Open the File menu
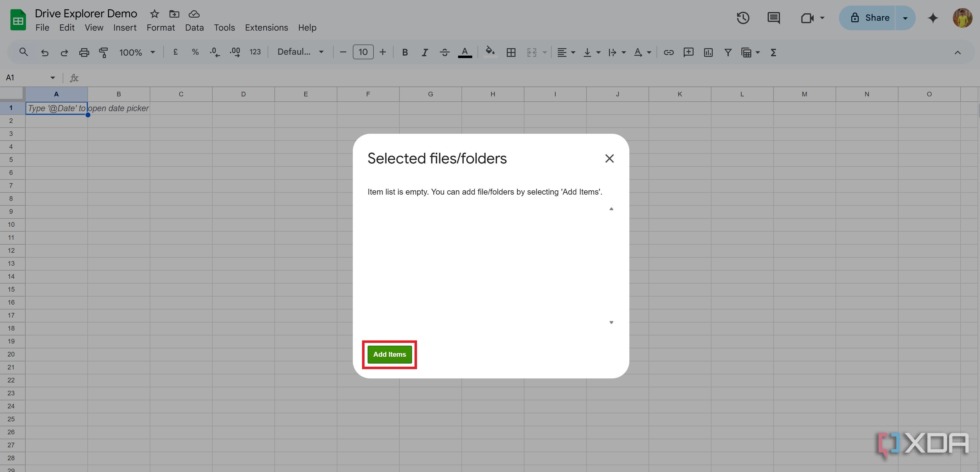980x472 pixels. 42,28
